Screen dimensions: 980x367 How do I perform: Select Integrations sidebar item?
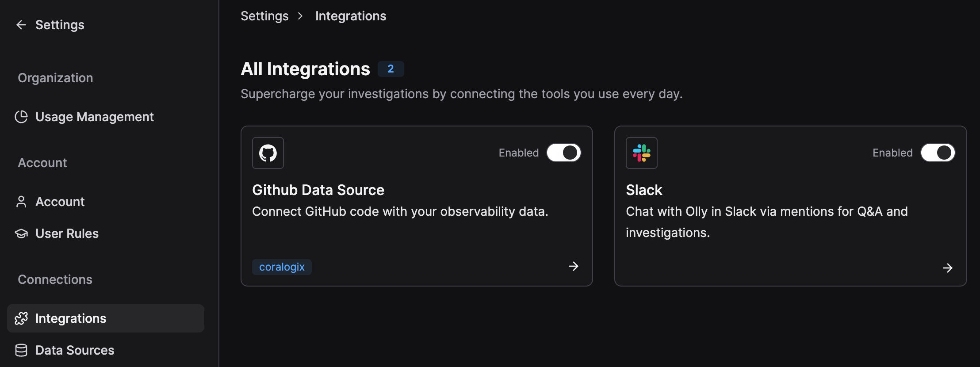[x=105, y=318]
